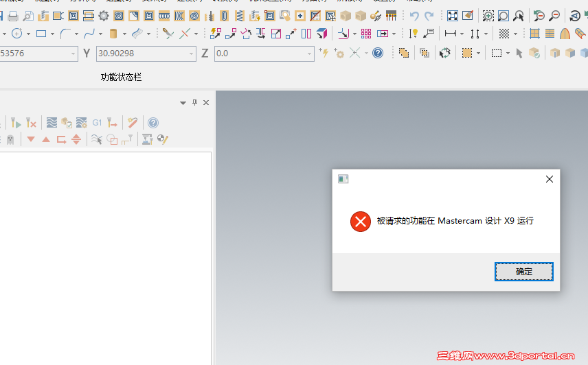Click the pink rectangular array grid icon

[366, 34]
